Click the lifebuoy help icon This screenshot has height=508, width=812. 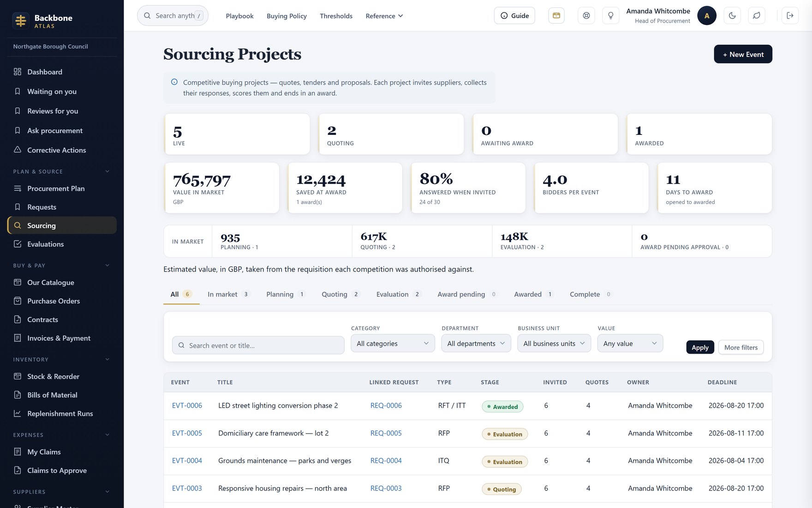pyautogui.click(x=586, y=16)
